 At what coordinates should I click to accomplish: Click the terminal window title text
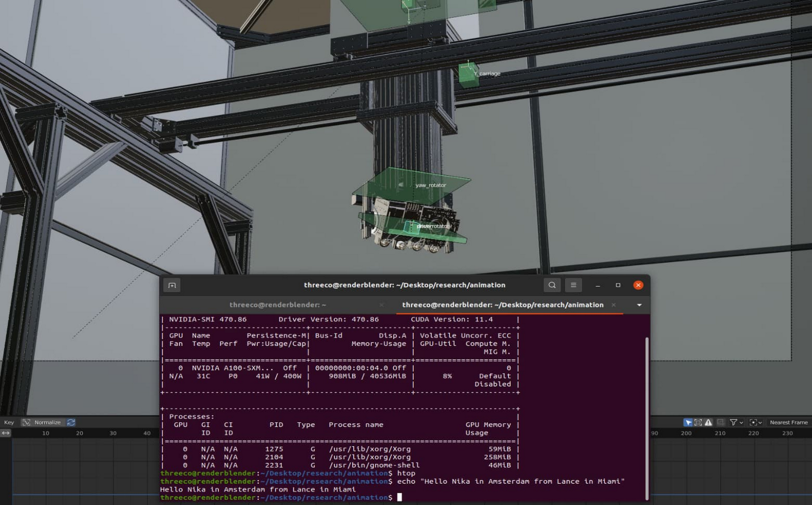pos(404,285)
